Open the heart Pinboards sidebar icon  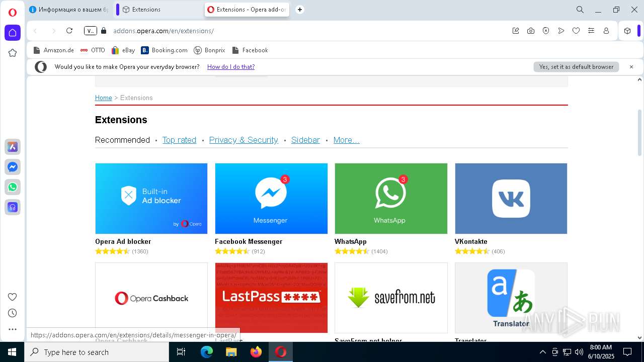13,297
